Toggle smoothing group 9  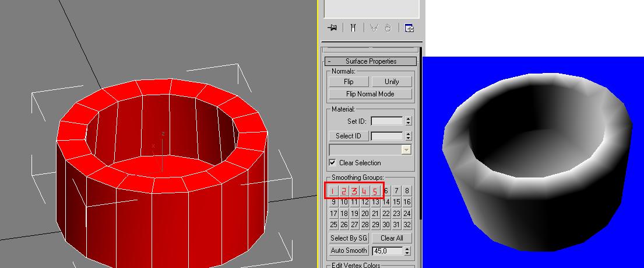[x=333, y=202]
